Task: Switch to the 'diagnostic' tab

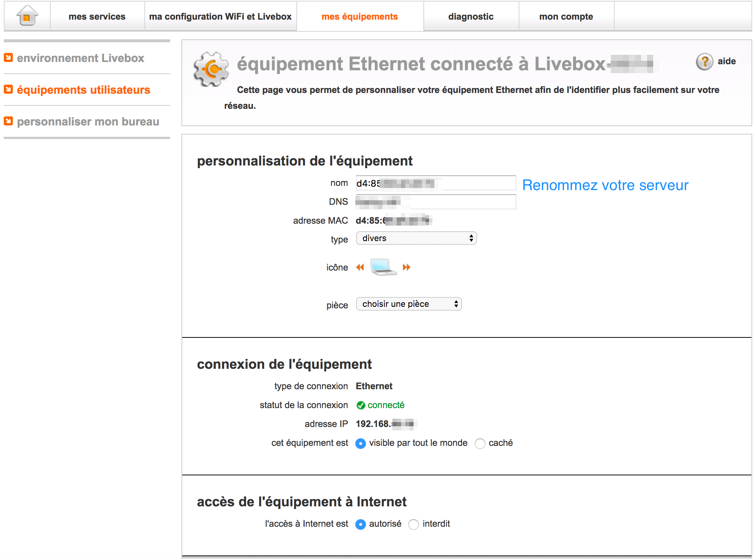Action: coord(471,17)
